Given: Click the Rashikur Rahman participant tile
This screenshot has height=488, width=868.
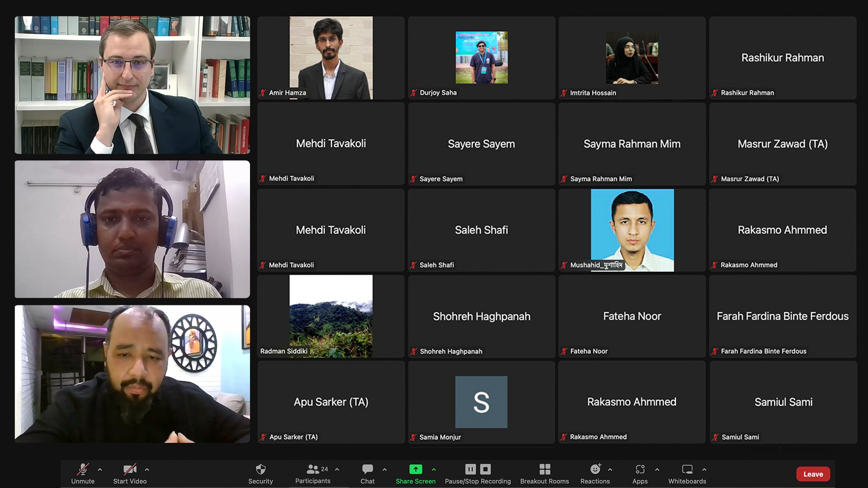Looking at the screenshot, I should pos(783,58).
